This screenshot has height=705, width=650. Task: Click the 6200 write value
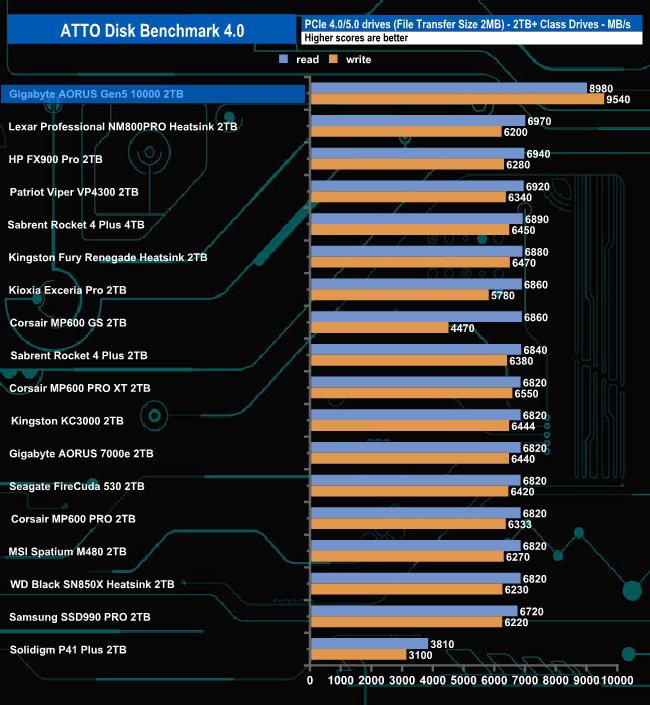516,132
